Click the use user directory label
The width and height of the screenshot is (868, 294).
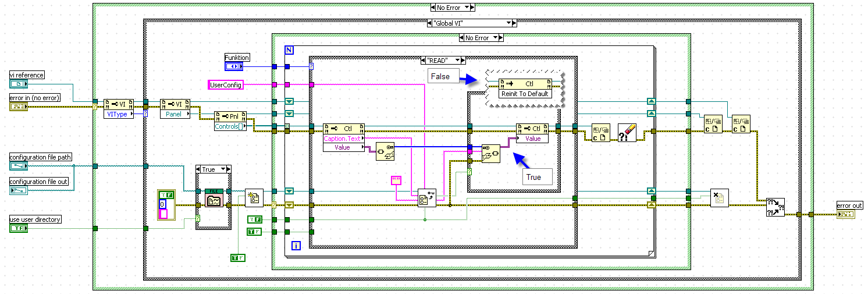35,219
